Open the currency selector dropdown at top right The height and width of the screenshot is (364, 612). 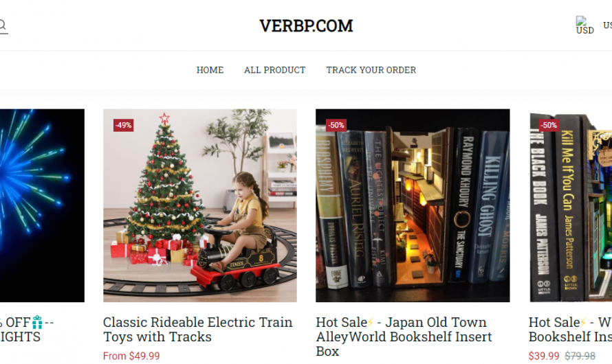(607, 25)
